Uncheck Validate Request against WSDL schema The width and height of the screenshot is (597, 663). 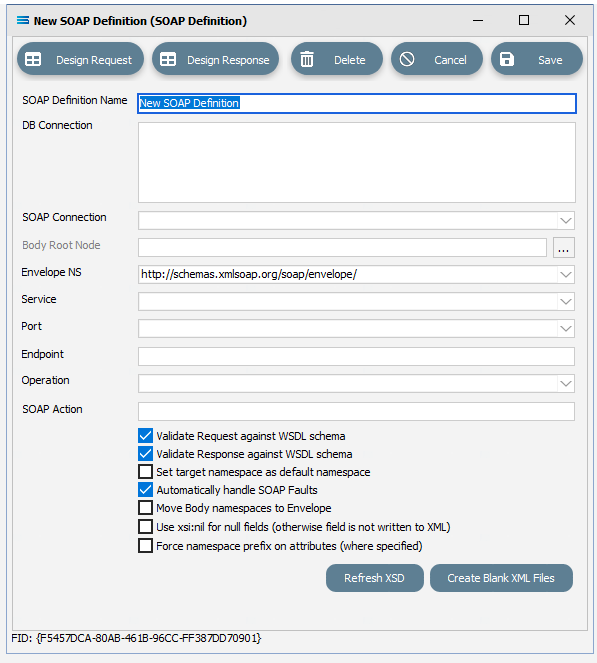pos(145,436)
